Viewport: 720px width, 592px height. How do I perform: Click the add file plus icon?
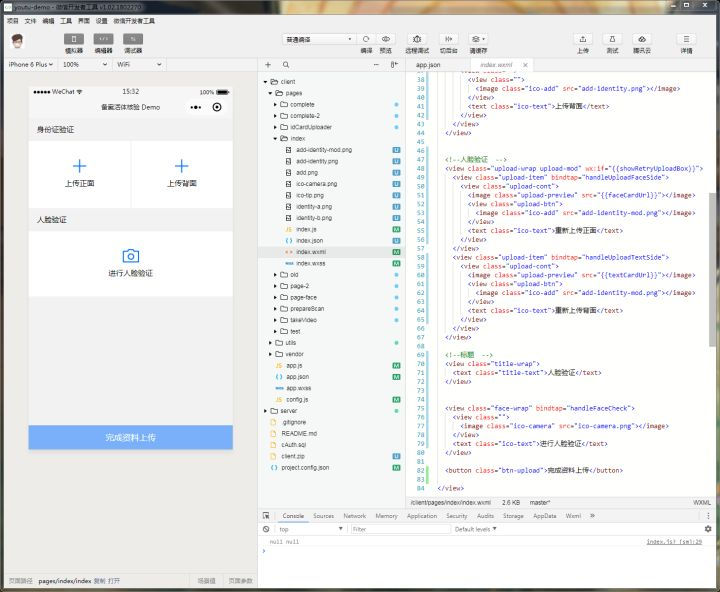[268, 65]
